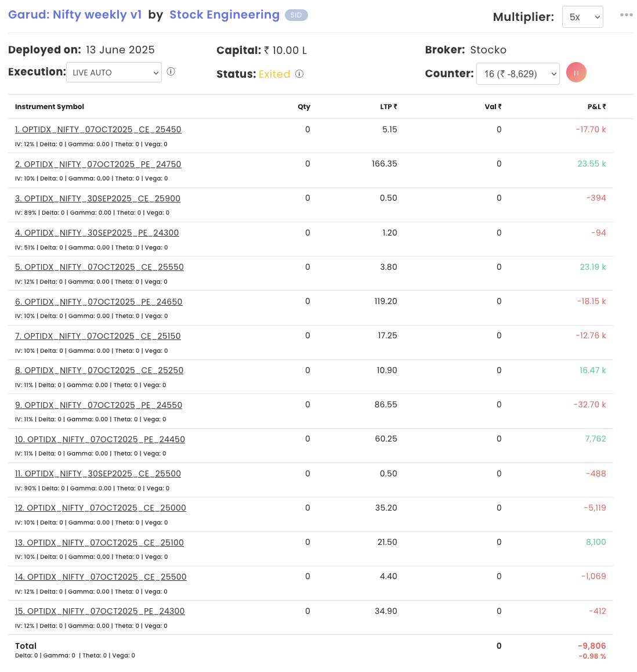The height and width of the screenshot is (672, 637).
Task: Click the P&L column header
Action: point(596,107)
